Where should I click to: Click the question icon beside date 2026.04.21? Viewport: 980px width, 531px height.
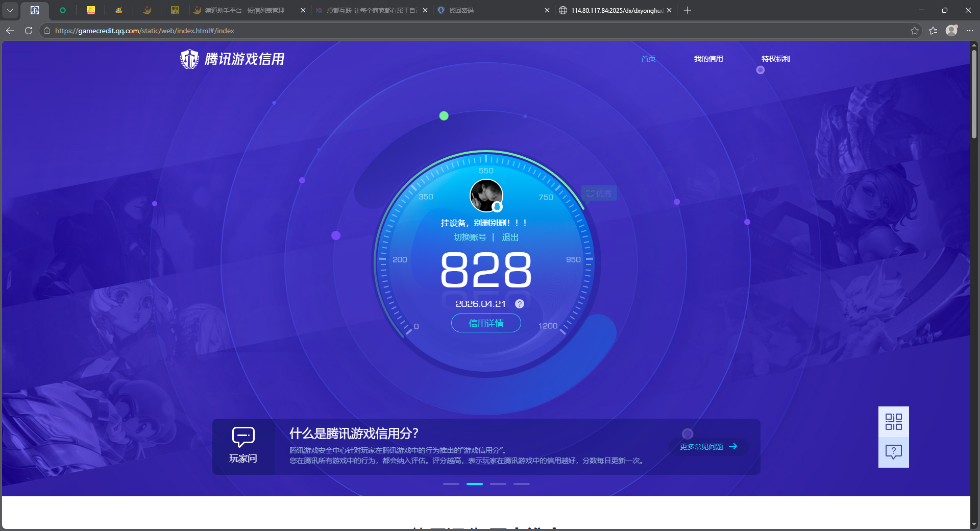[x=520, y=304]
